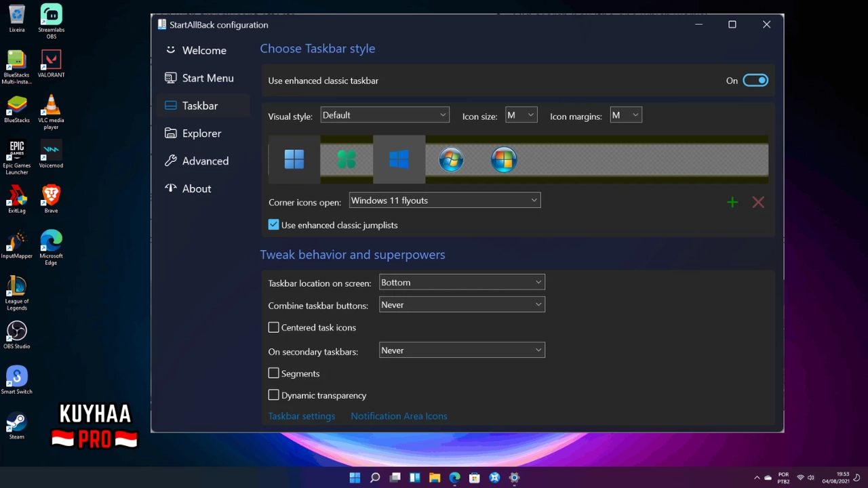This screenshot has width=868, height=488.
Task: Enable Dynamic transparency checkbox
Action: 273,395
